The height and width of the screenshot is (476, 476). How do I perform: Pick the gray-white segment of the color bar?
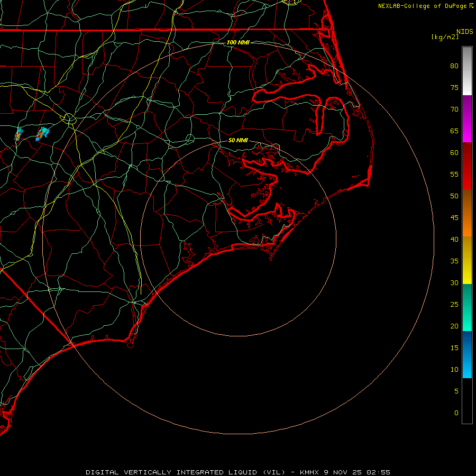click(x=467, y=71)
